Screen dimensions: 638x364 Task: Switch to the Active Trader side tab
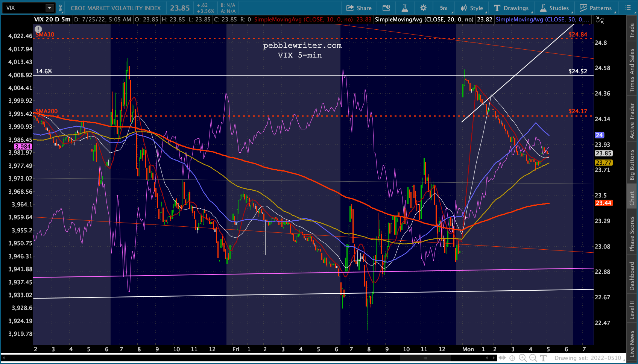(x=632, y=121)
